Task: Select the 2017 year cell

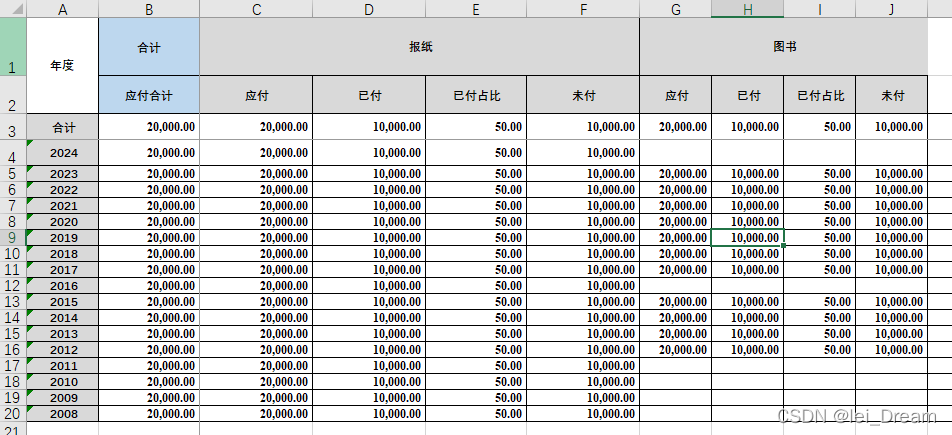Action: point(63,270)
